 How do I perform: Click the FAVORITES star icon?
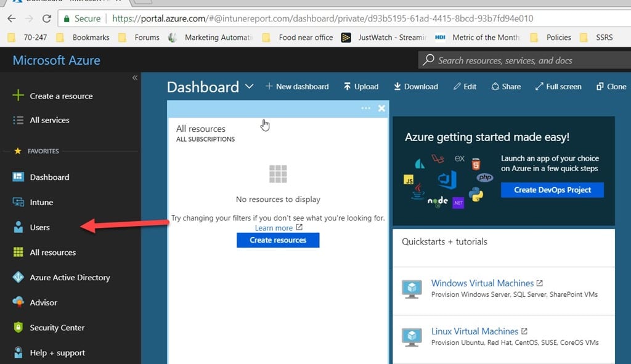click(18, 151)
